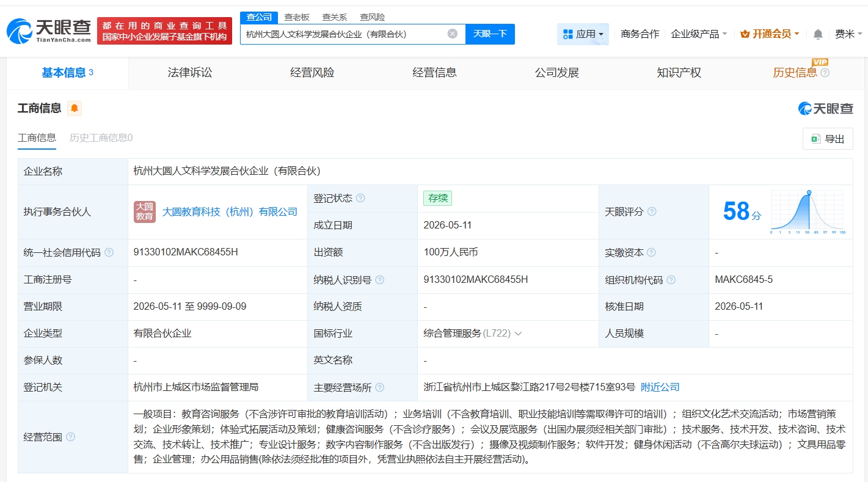
Task: Open the TianYanCha home logo
Action: (49, 31)
